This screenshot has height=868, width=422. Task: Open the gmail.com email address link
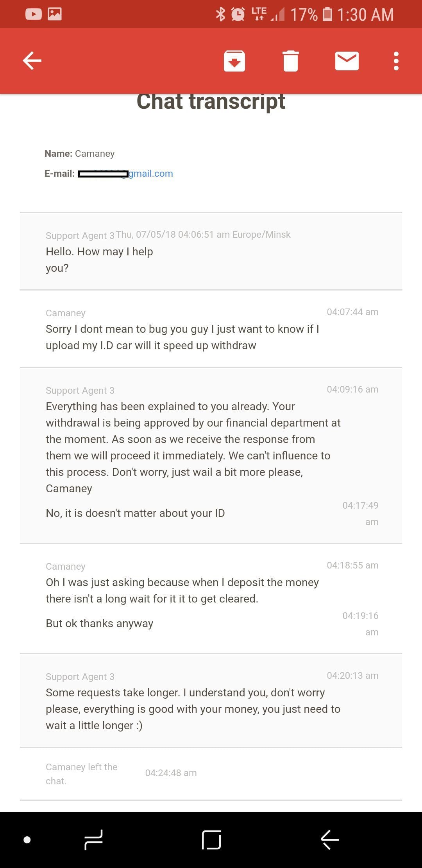coord(125,174)
